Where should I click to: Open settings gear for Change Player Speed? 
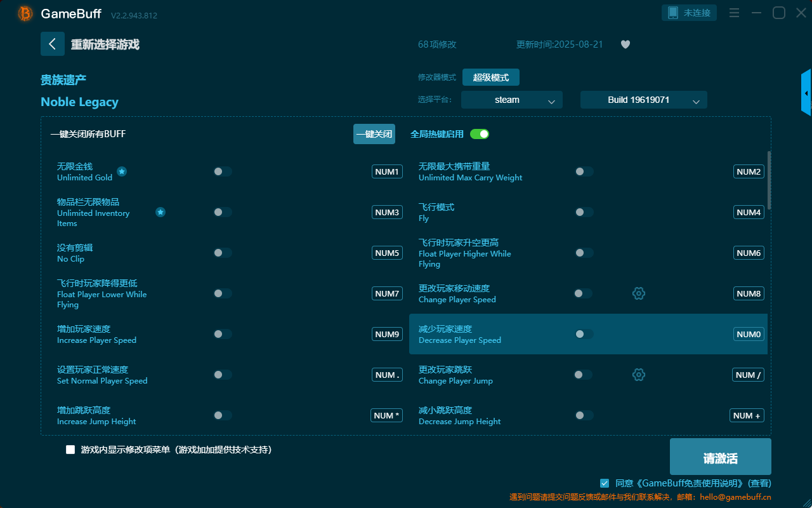[639, 293]
